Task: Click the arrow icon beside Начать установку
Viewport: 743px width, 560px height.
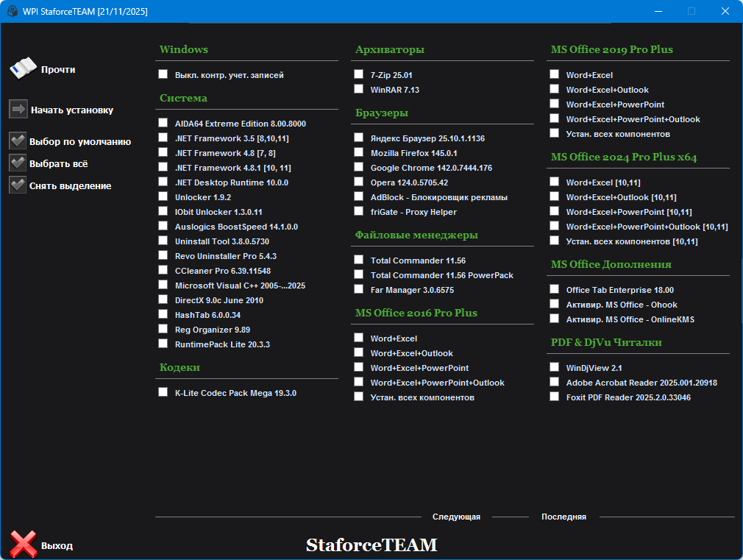Action: coord(18,110)
